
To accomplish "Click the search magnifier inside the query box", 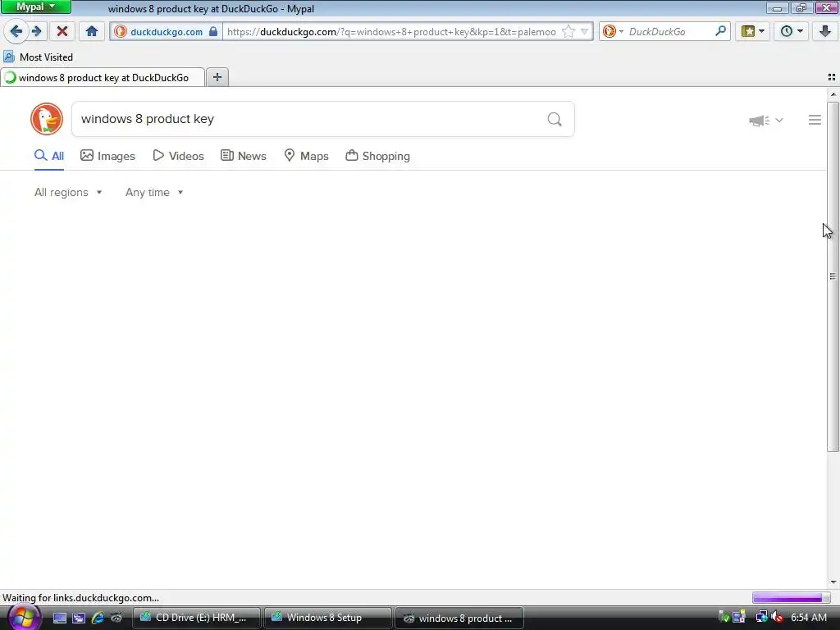I will click(x=555, y=119).
